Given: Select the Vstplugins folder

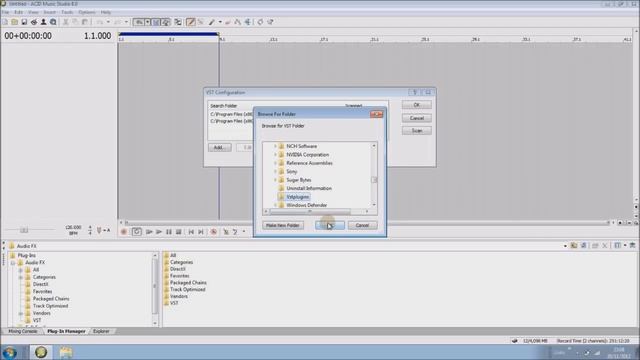Looking at the screenshot, I should [x=298, y=197].
